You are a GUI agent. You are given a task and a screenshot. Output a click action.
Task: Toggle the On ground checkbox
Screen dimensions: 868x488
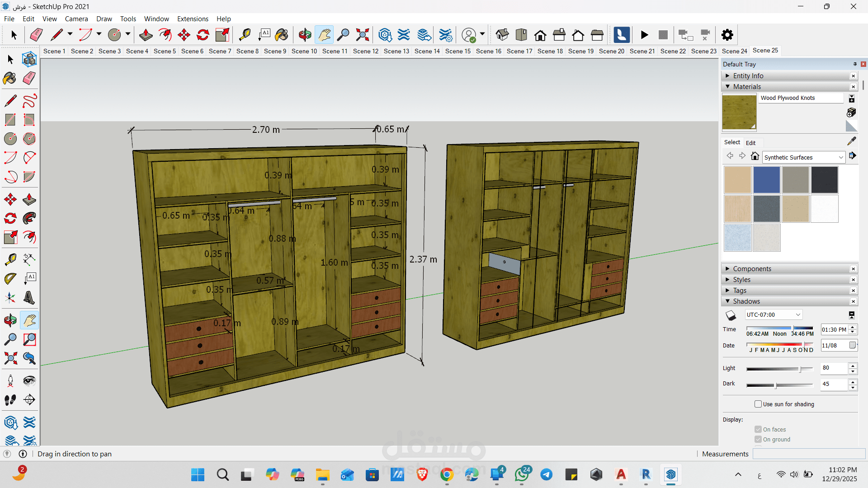(x=758, y=439)
